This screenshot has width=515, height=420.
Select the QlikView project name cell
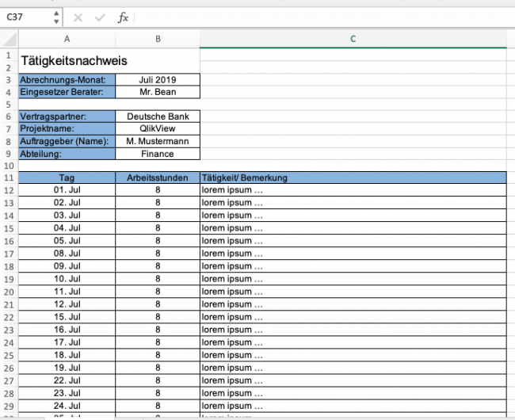point(158,129)
